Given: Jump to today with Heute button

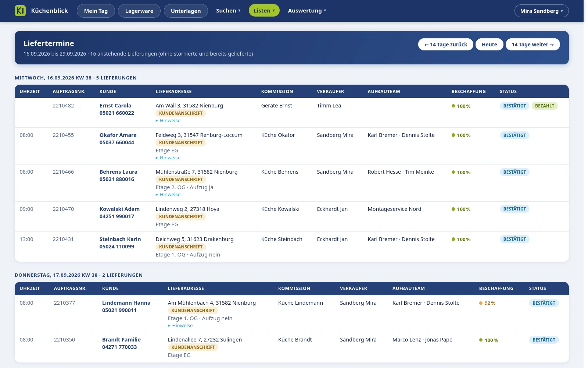Looking at the screenshot, I should pos(490,45).
